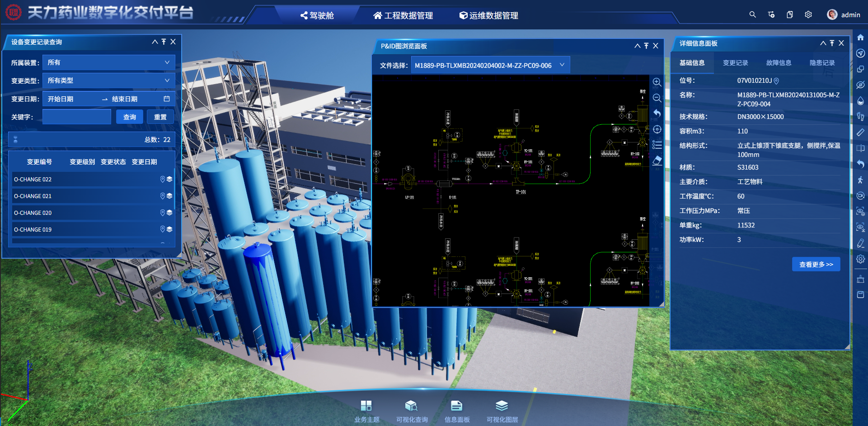Click the clipboard icon in top bar
Screen dimensions: 868x426
pyautogui.click(x=790, y=14)
